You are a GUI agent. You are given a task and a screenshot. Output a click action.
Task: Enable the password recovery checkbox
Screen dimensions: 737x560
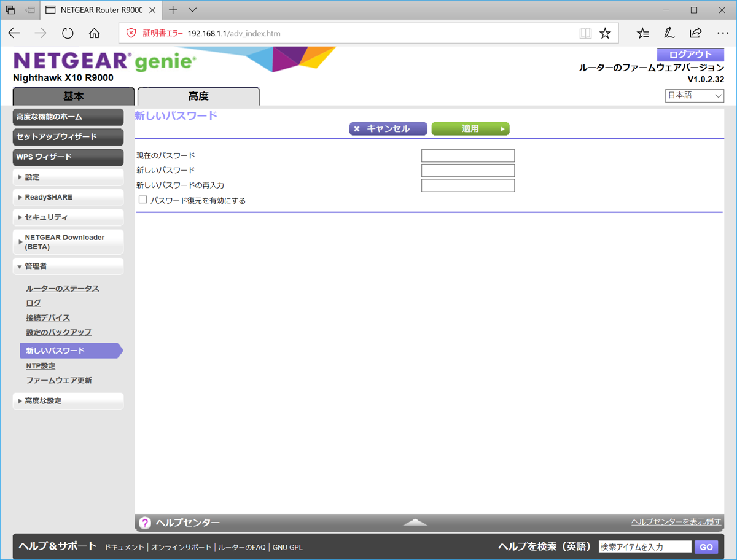(143, 200)
